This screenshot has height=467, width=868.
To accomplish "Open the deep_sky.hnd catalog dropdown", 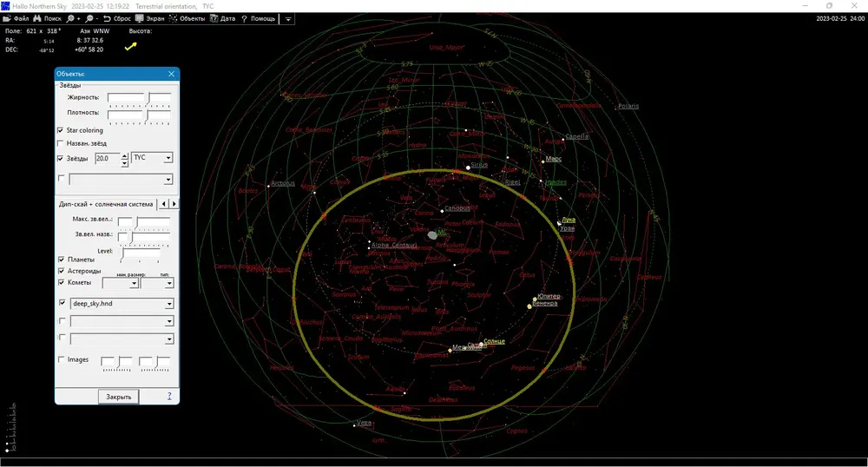I will (x=122, y=304).
